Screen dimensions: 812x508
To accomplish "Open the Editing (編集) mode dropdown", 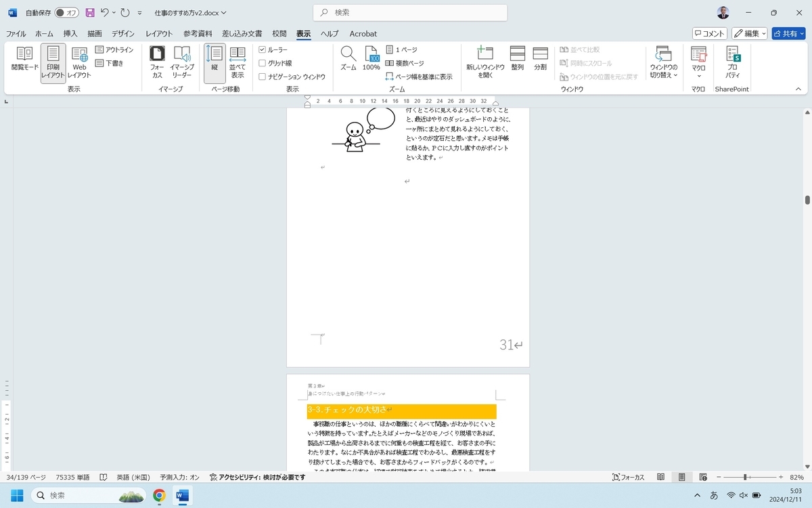I will click(749, 33).
